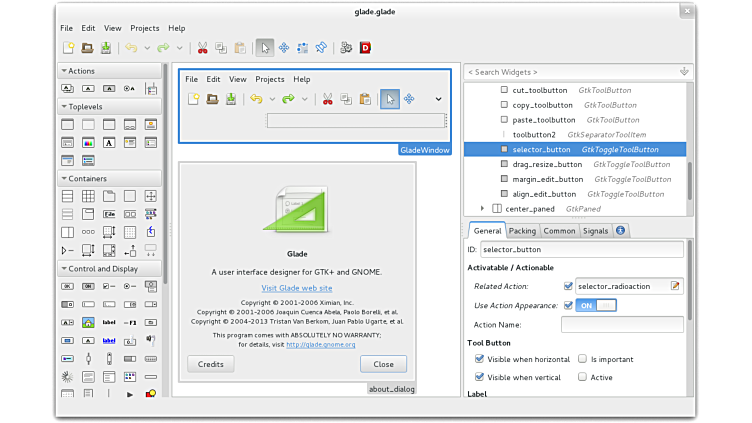Collapse the Containers palette section
This screenshot has width=752, height=423.
(64, 179)
